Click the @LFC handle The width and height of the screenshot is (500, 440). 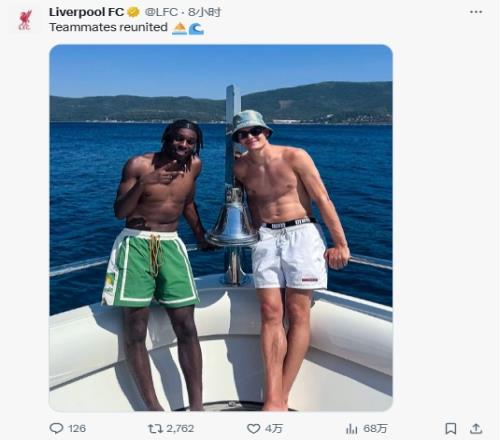click(161, 12)
